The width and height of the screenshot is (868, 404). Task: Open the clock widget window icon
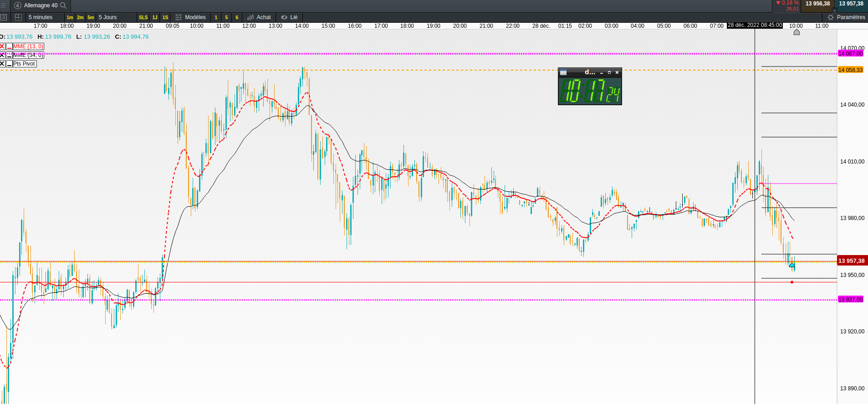coord(563,72)
